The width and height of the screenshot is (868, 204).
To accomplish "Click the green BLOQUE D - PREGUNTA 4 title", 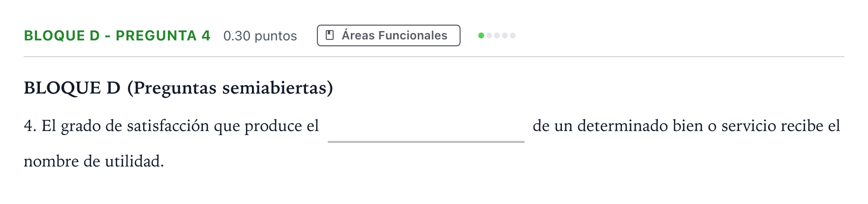I will [x=117, y=35].
